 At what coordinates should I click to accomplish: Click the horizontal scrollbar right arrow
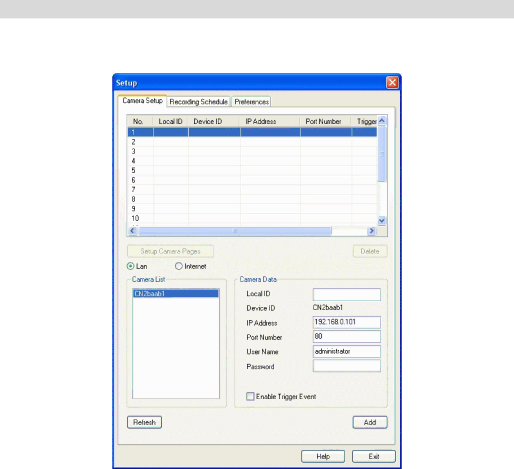coord(371,231)
